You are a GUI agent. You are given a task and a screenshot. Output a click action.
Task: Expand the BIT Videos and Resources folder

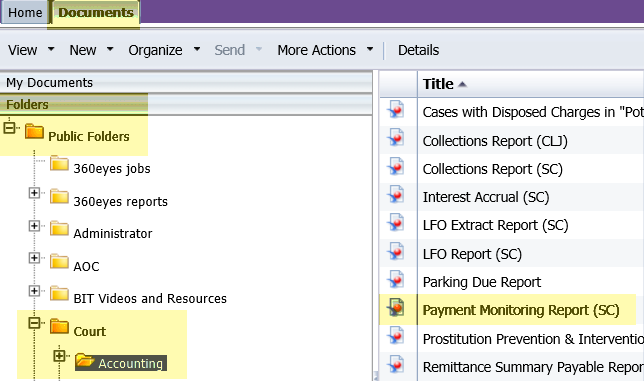[x=34, y=291]
